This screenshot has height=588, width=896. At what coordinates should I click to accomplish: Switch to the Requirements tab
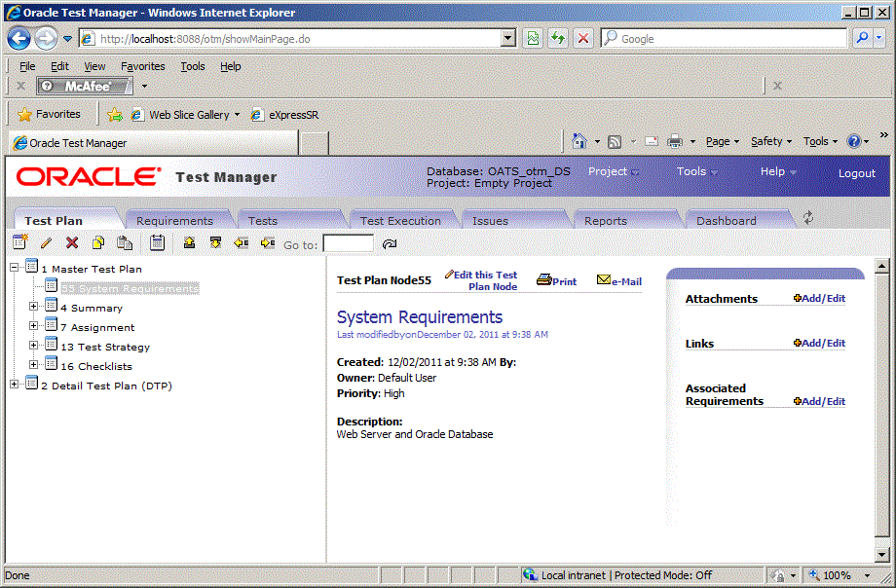[x=174, y=221]
